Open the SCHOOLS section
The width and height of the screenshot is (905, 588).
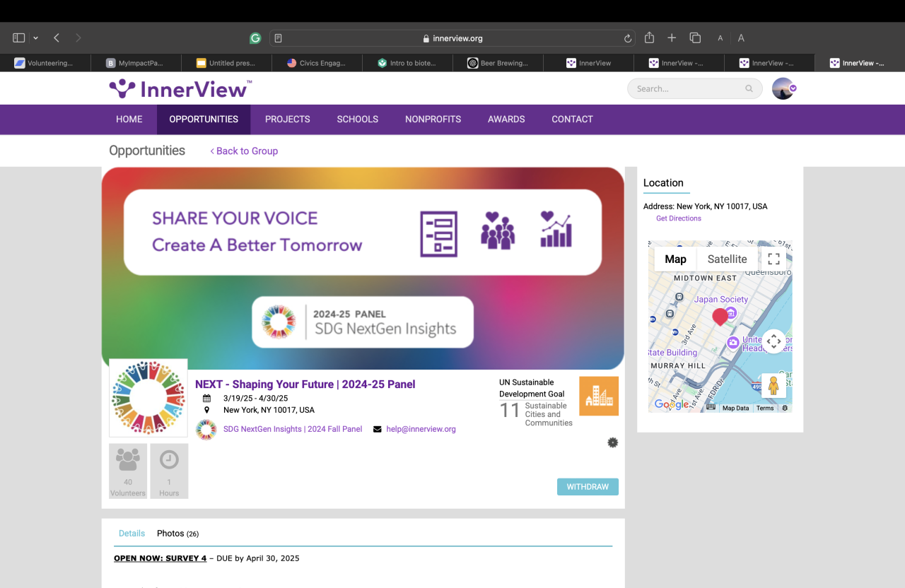coord(358,119)
